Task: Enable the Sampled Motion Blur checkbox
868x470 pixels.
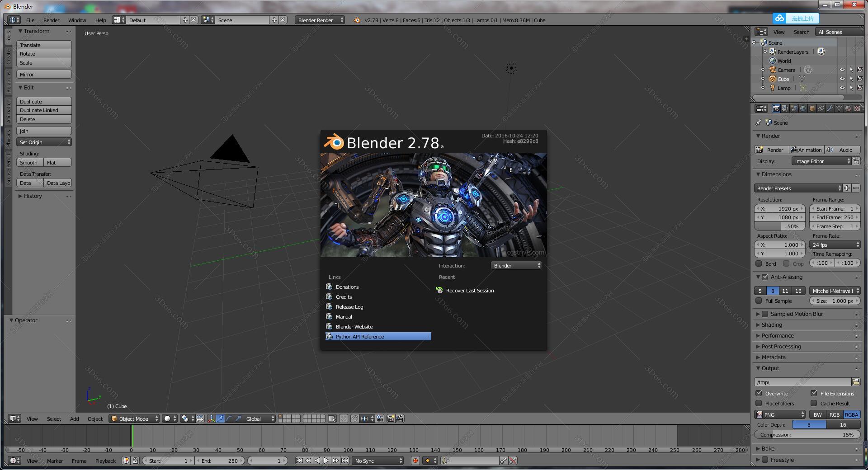Action: click(x=765, y=314)
